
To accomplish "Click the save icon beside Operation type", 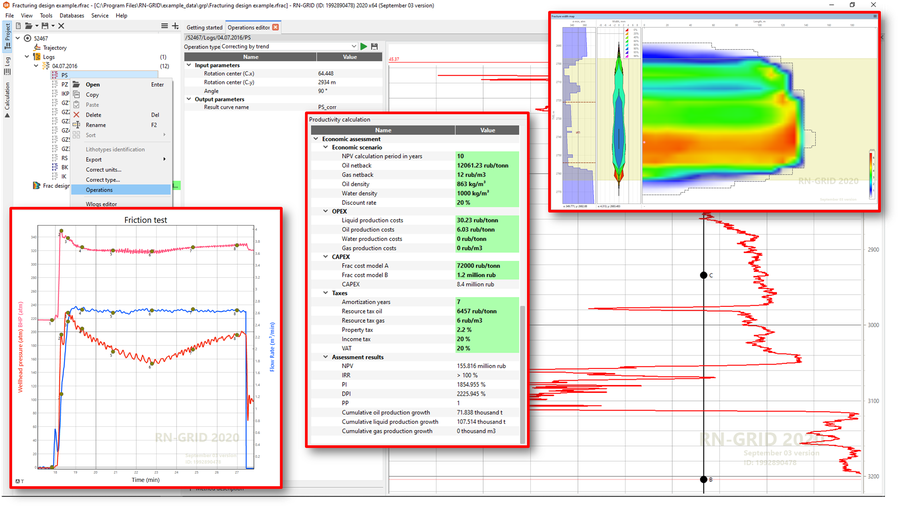I will point(375,46).
